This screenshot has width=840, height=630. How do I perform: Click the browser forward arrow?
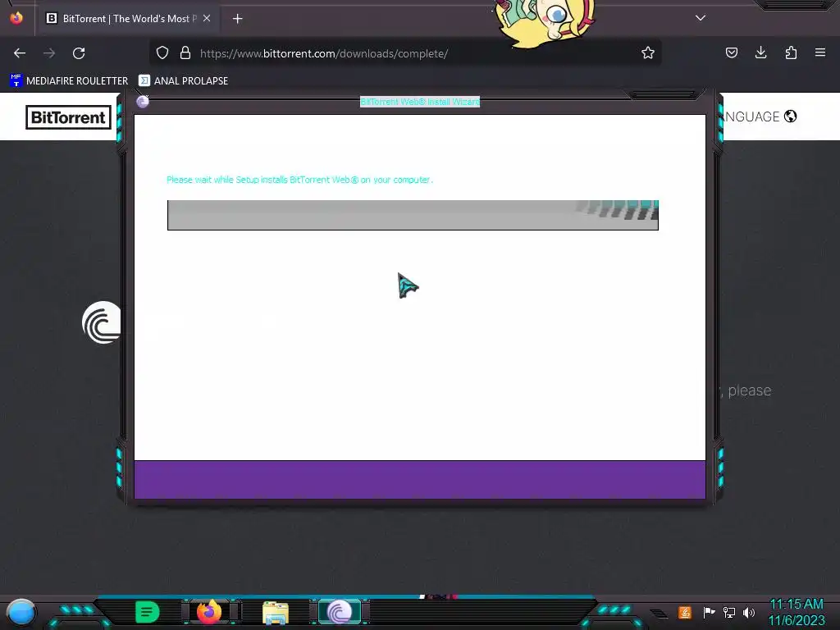pos(49,53)
